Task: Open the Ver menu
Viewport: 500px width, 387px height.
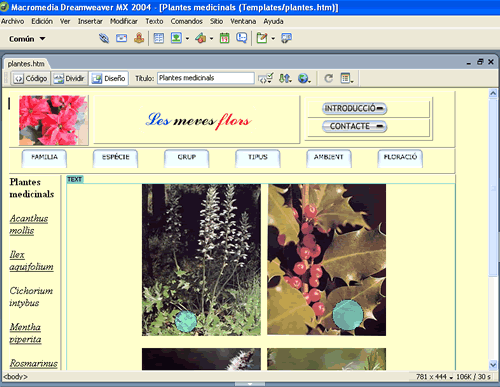Action: pos(65,21)
